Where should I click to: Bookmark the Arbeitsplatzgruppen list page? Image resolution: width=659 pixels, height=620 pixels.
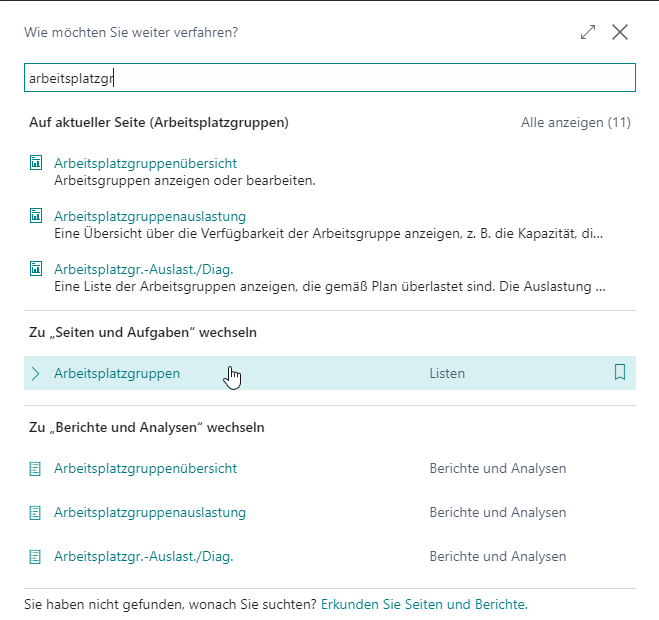pos(619,372)
